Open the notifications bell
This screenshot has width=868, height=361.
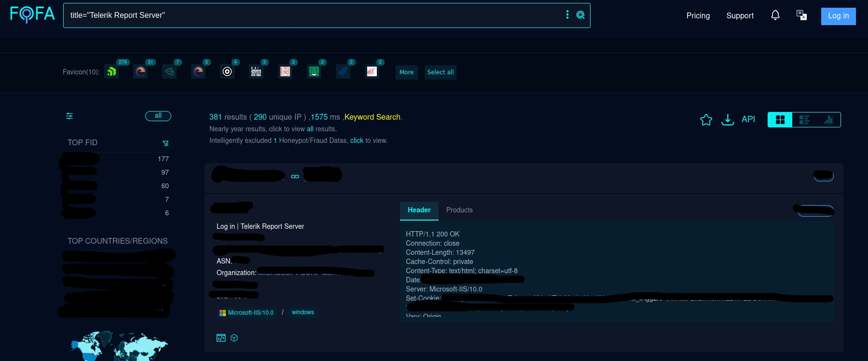[775, 15]
